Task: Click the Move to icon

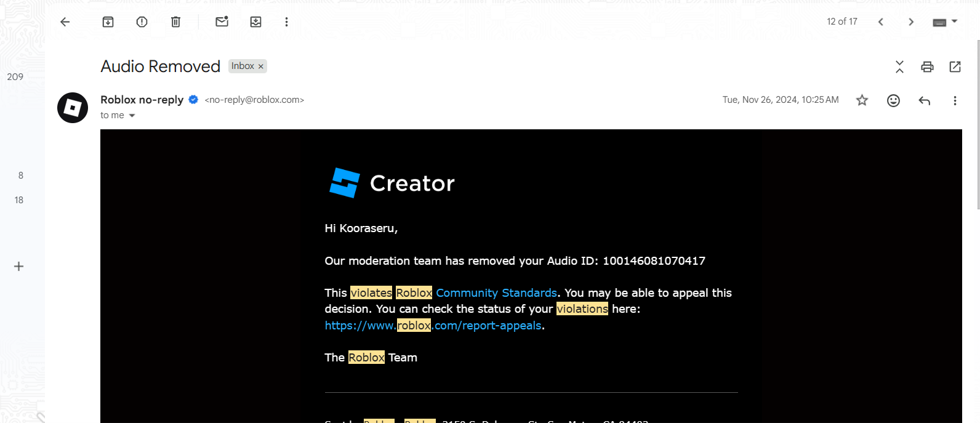Action: click(255, 22)
